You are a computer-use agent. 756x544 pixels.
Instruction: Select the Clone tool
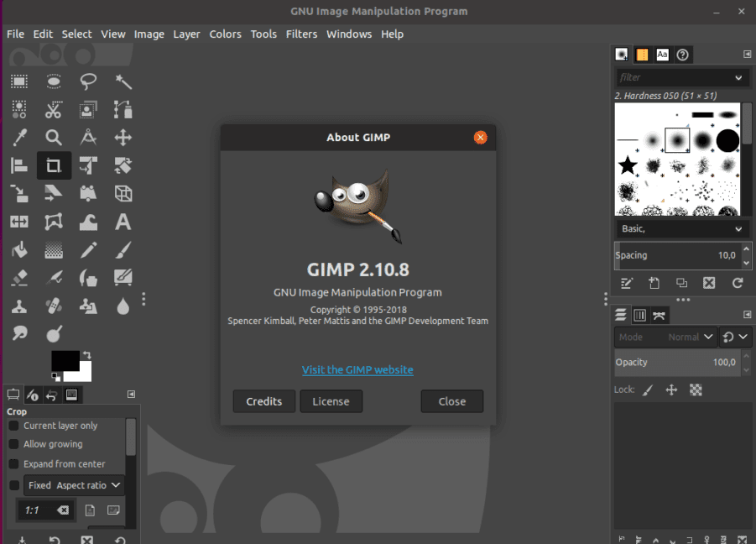point(18,306)
